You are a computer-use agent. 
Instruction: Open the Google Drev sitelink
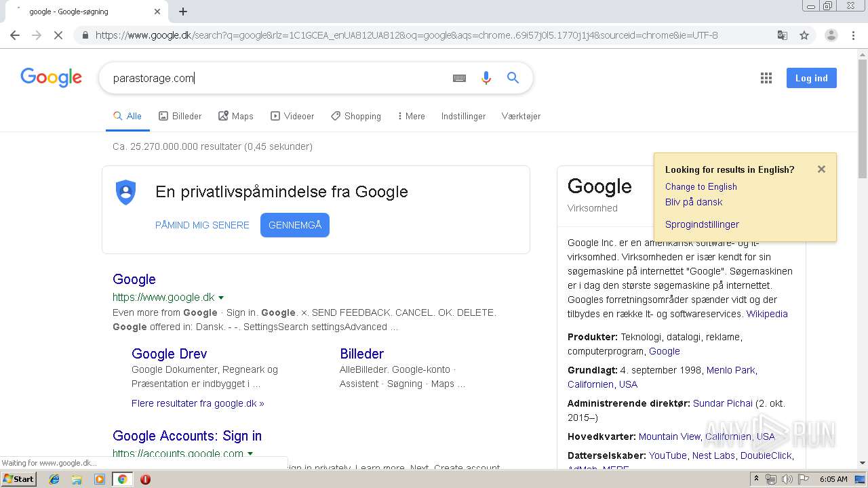coord(170,354)
